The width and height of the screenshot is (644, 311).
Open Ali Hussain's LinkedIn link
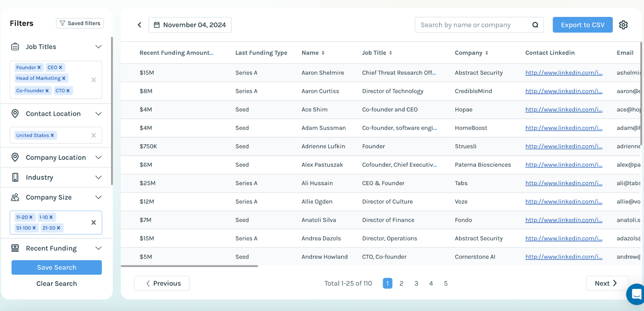[x=564, y=183]
